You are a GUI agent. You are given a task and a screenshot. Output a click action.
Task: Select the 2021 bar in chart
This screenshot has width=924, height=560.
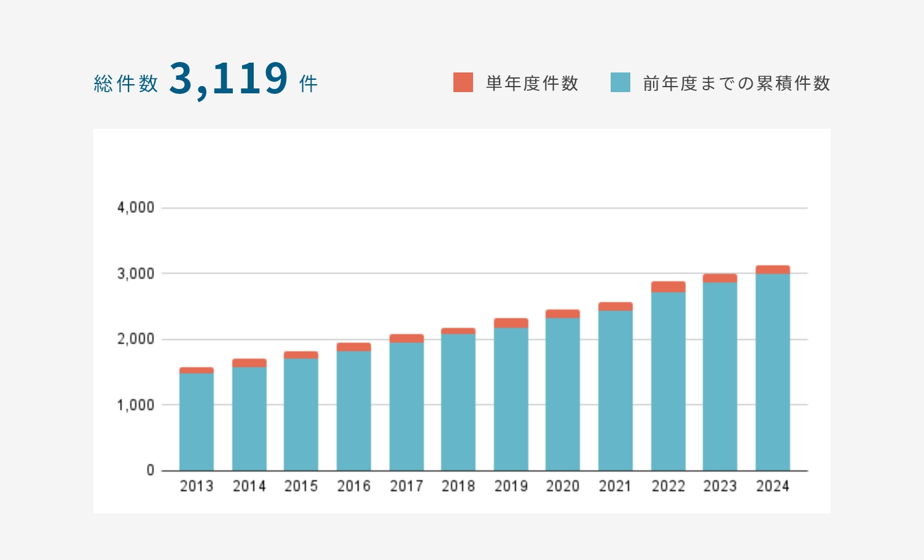[616, 386]
